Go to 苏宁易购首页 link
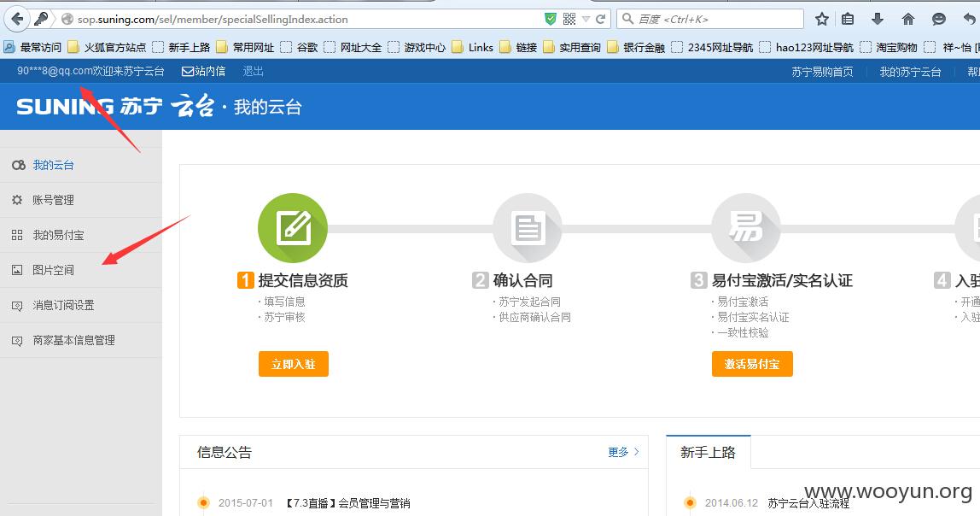The height and width of the screenshot is (516, 980). 823,72
